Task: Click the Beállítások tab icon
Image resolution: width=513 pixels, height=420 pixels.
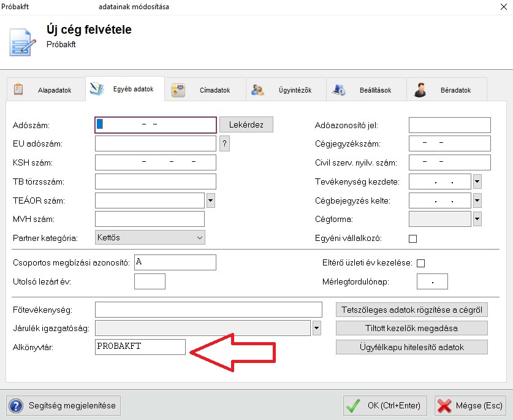Action: click(339, 90)
